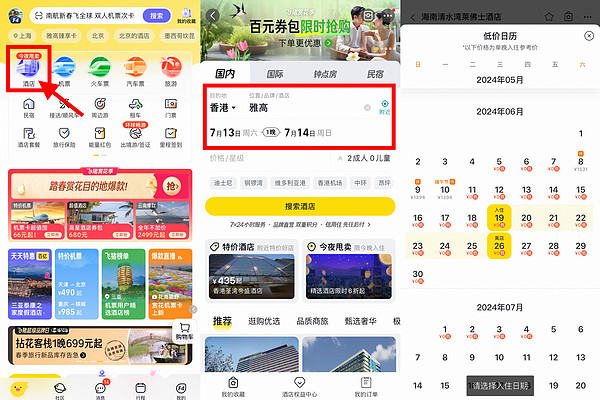This screenshot has height=400, width=600.
Task: Open the 机票 flight tickets icon
Action: click(x=64, y=71)
